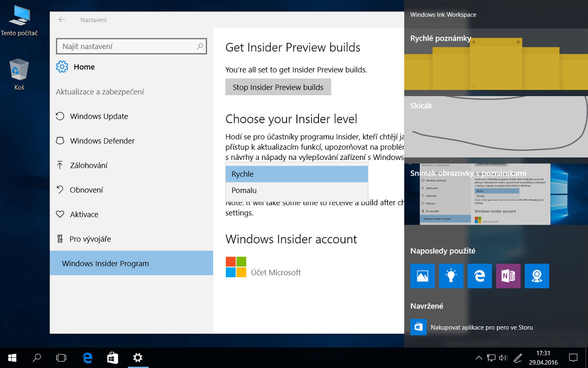Open the Start menu

pyautogui.click(x=12, y=358)
